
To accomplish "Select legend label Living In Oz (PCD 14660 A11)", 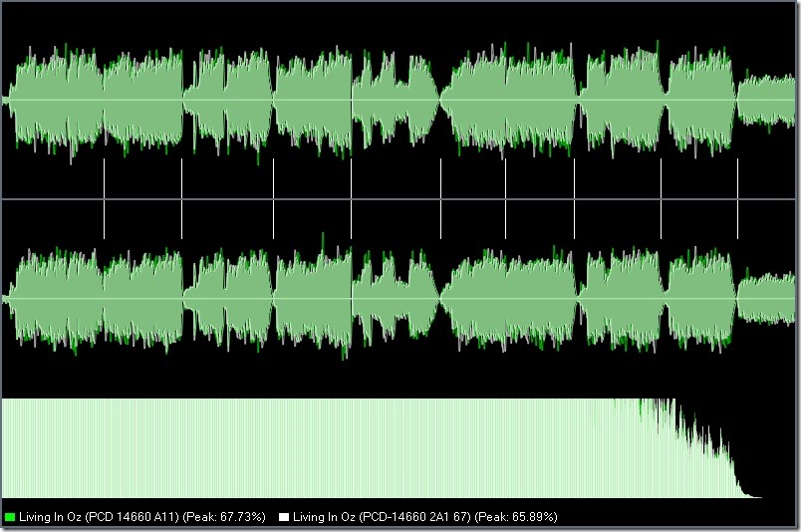I will (x=99, y=517).
